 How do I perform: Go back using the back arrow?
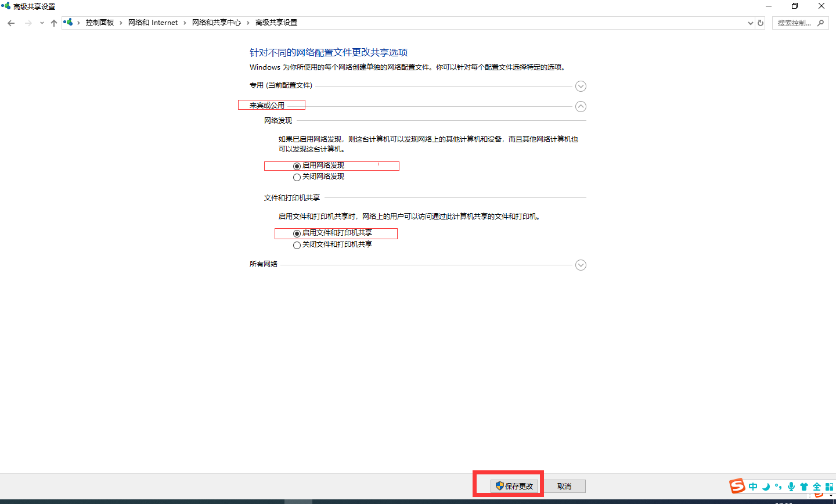(11, 23)
